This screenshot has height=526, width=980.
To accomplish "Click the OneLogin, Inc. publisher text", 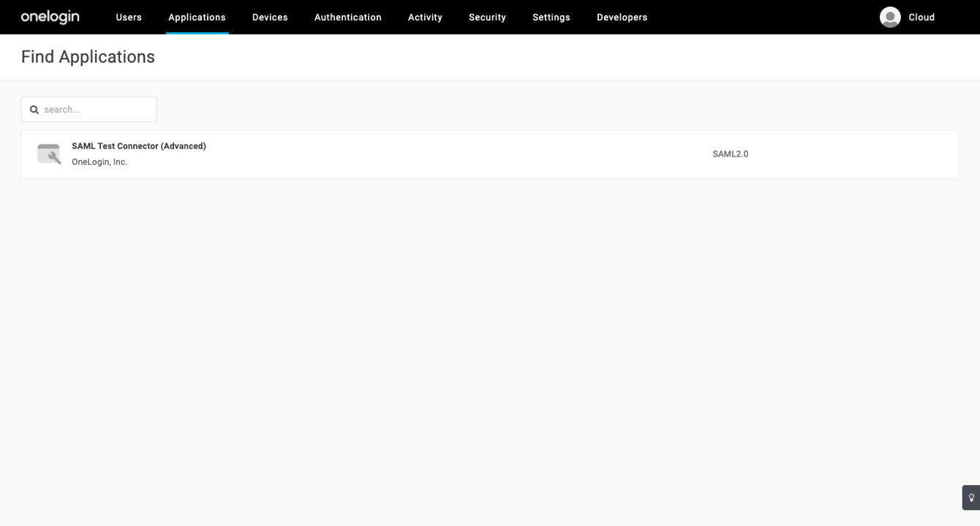I will coord(99,162).
